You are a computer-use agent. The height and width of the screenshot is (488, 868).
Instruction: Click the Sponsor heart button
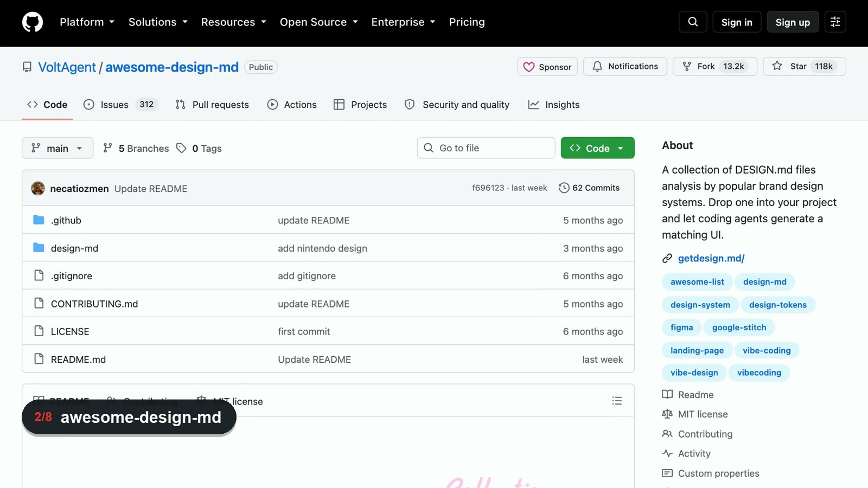tap(547, 67)
